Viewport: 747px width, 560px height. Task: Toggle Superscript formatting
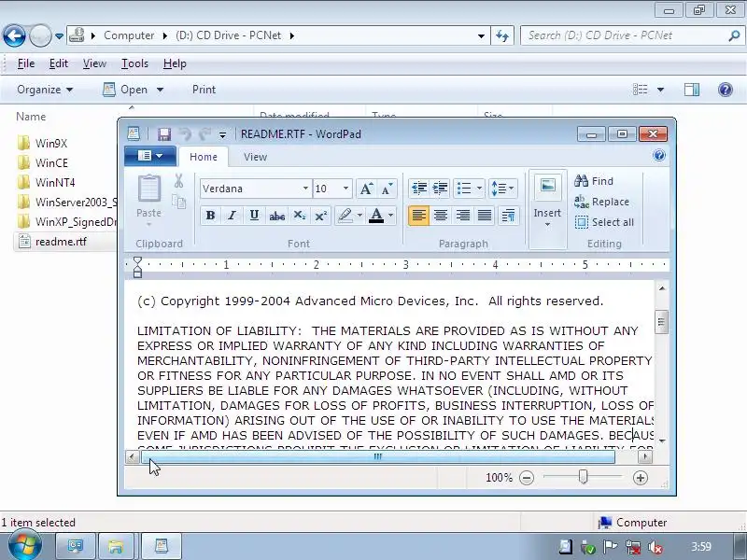pos(321,216)
